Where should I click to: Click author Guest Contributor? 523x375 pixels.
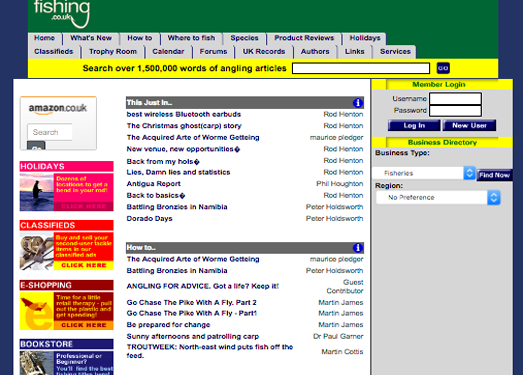coord(345,287)
